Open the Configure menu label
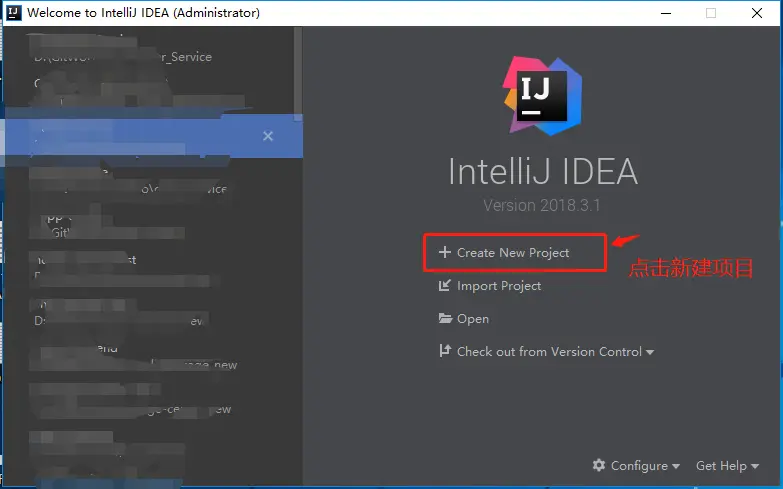 click(x=639, y=466)
